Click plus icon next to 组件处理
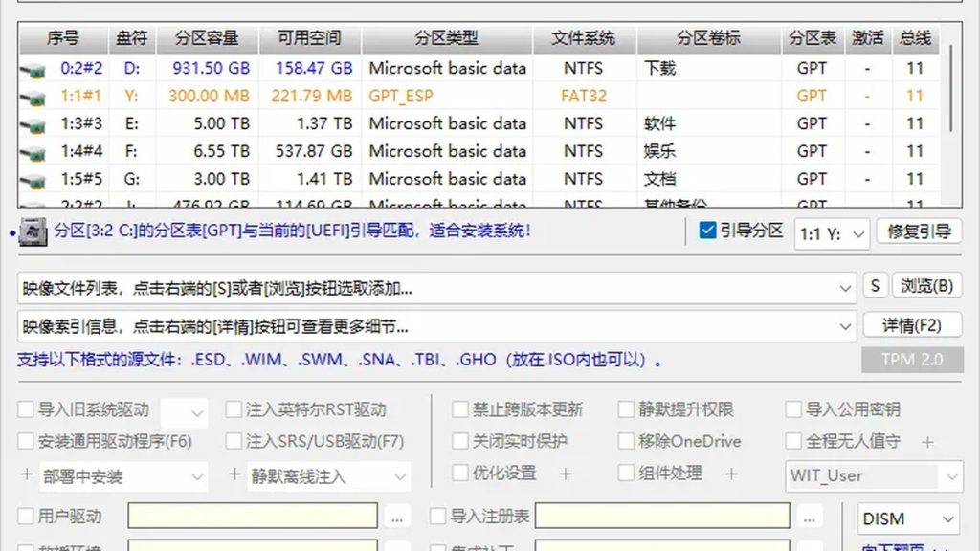The width and height of the screenshot is (980, 551). tap(730, 474)
